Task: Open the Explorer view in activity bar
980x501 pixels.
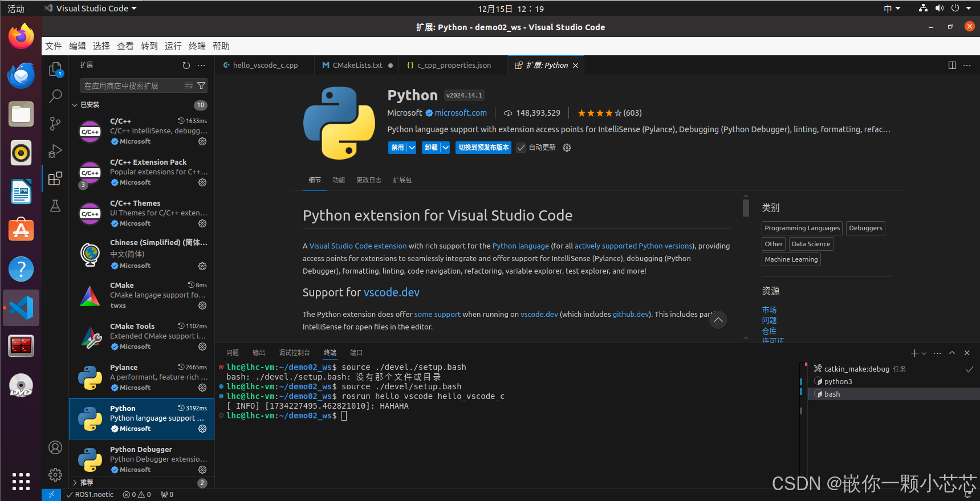Action: click(55, 69)
